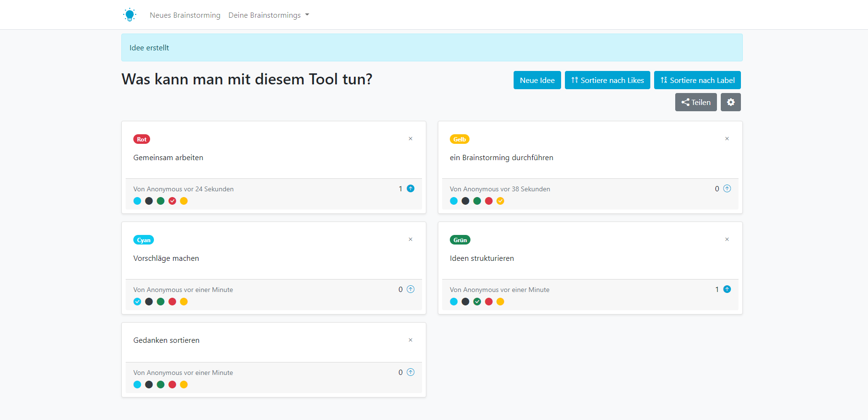Viewport: 868px width, 420px height.
Task: Click the Teilen share button
Action: (696, 102)
